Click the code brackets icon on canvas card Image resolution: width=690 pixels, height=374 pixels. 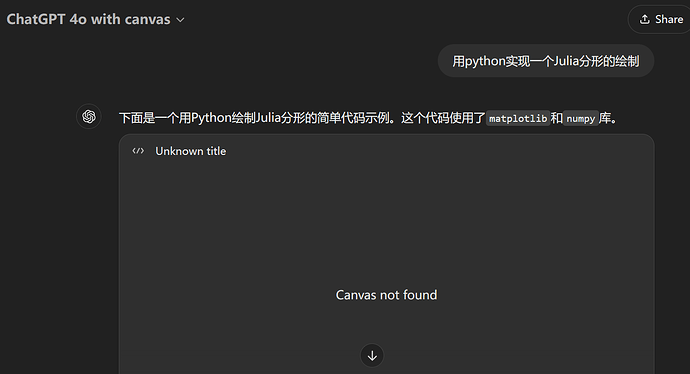[138, 151]
